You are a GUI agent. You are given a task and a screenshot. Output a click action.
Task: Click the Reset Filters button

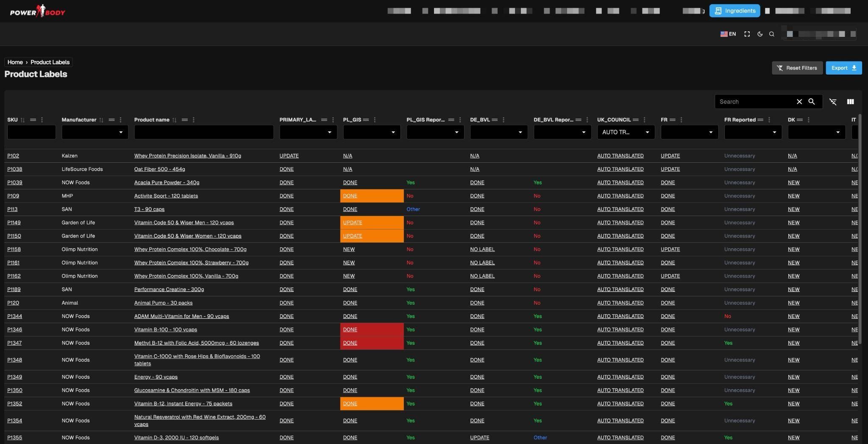tap(797, 68)
